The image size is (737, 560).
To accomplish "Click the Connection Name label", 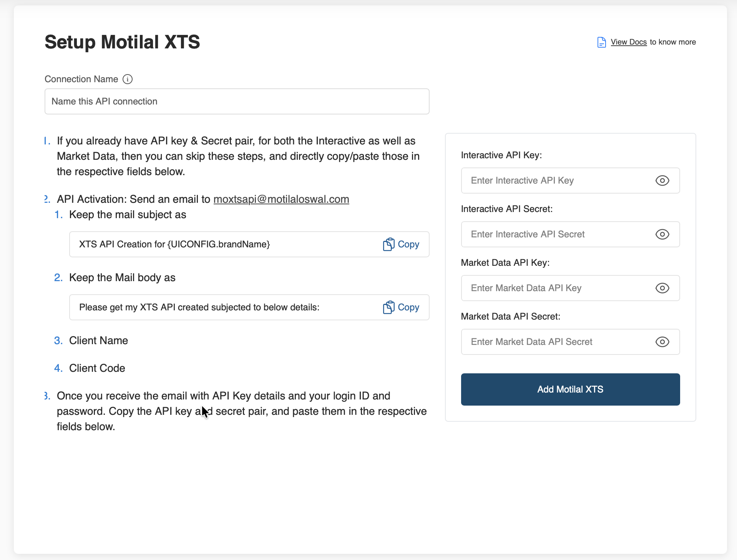I will tap(81, 79).
